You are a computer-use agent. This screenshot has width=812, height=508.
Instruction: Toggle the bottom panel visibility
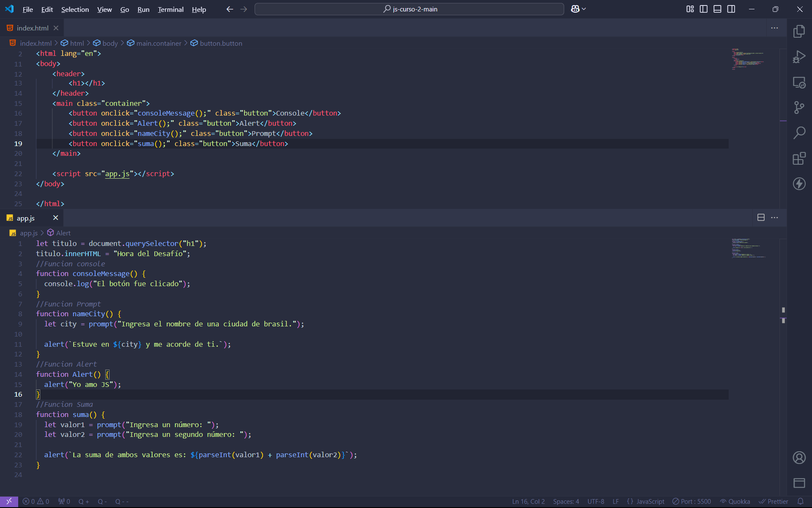click(717, 9)
